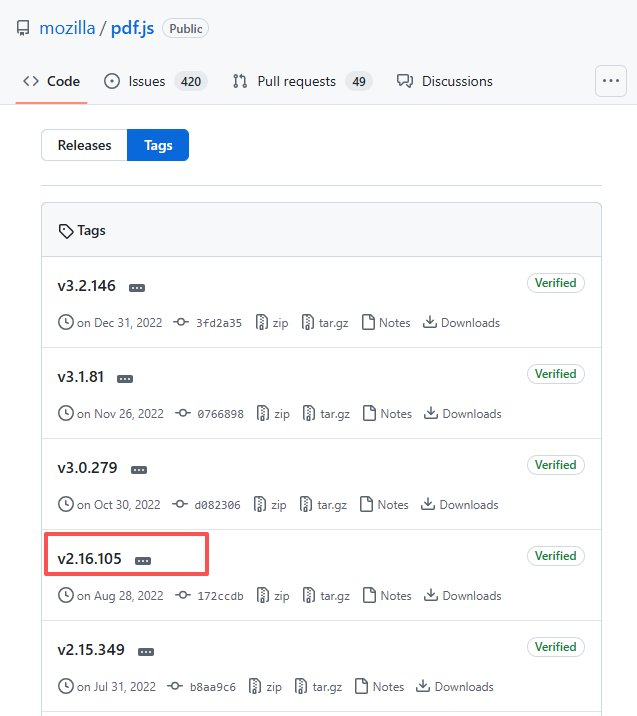The width and height of the screenshot is (637, 716).
Task: Expand the v2.15.349 commit message ellipsis
Action: 146,651
